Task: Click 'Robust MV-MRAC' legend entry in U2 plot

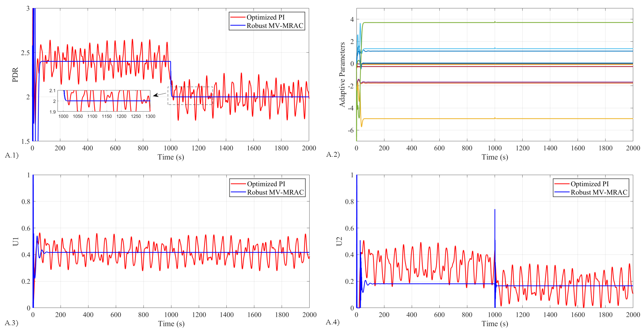Action: pyautogui.click(x=599, y=192)
